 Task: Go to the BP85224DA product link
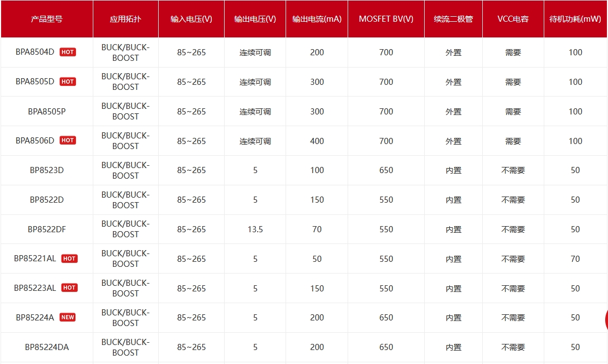pyautogui.click(x=47, y=347)
